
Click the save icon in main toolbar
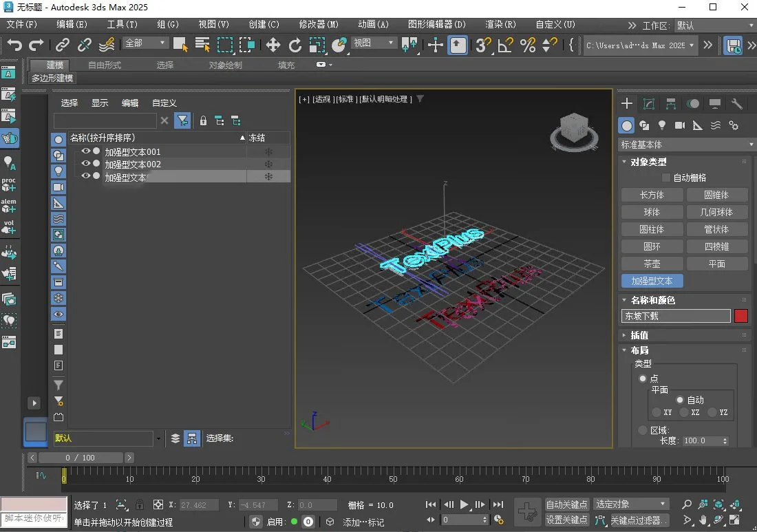[x=734, y=45]
